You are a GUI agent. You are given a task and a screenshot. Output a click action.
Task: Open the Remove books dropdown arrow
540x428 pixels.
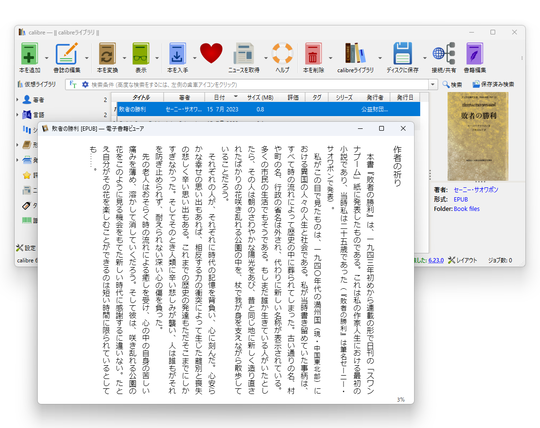330,58
